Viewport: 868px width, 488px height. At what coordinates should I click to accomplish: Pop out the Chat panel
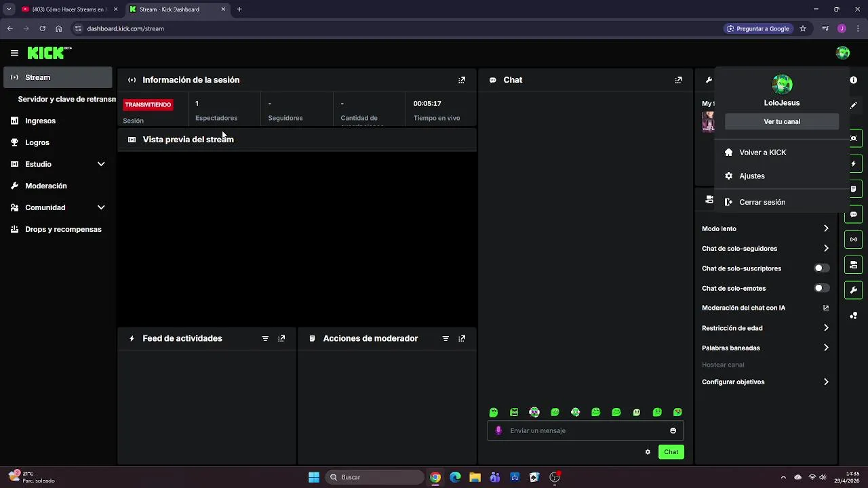coord(678,80)
